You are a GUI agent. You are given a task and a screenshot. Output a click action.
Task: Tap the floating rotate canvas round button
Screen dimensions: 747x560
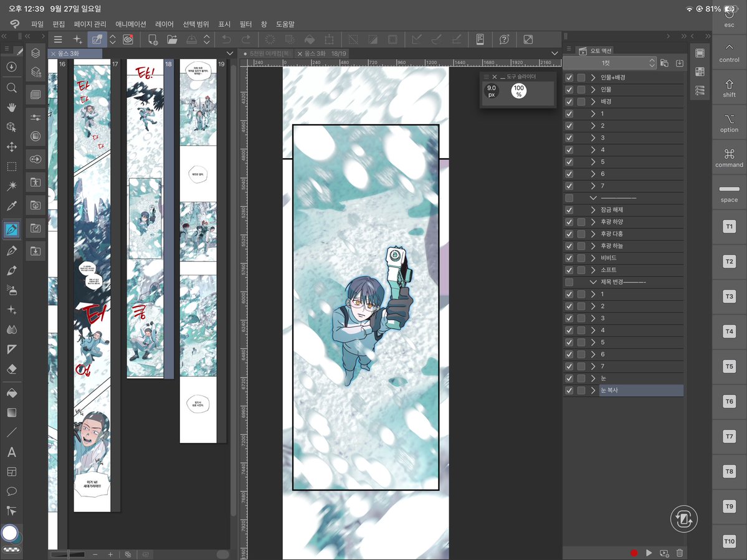(x=683, y=519)
